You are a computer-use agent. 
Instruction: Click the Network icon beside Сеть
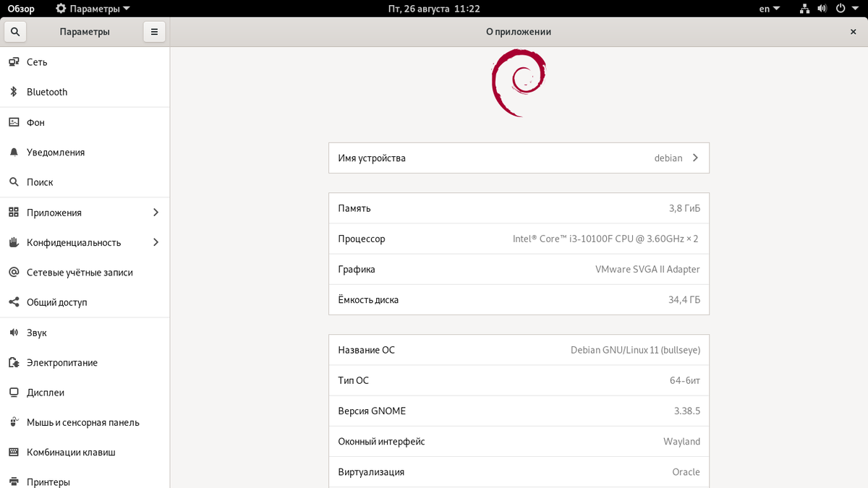pos(13,62)
